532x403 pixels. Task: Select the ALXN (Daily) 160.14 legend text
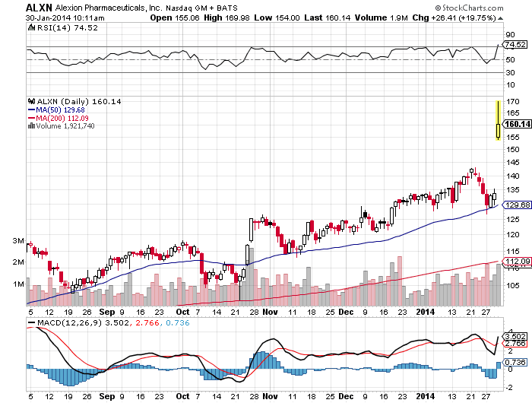point(79,102)
